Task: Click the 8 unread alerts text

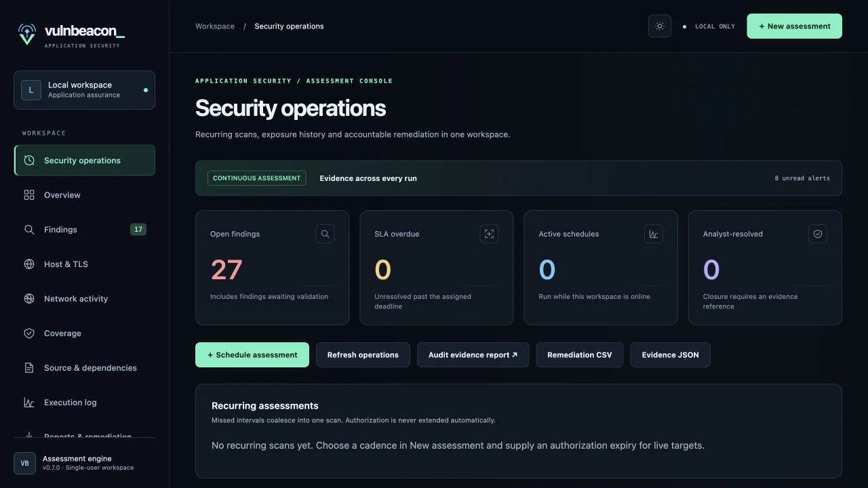Action: pos(802,178)
